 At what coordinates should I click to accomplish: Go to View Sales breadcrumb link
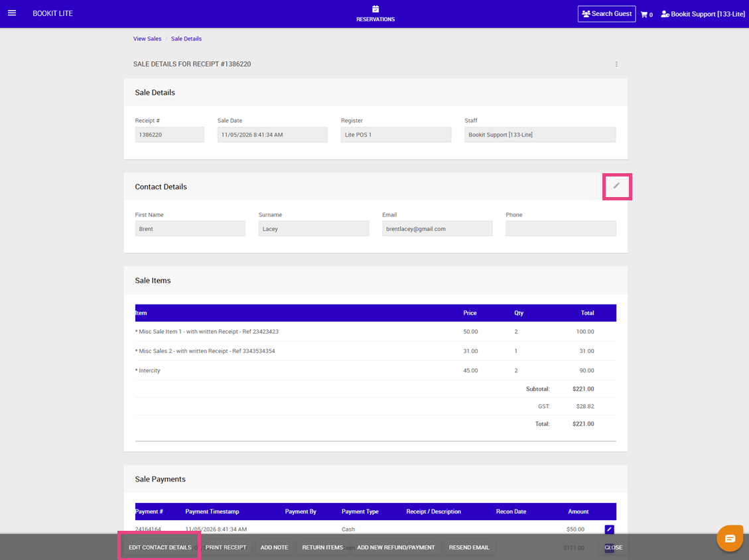tap(147, 38)
